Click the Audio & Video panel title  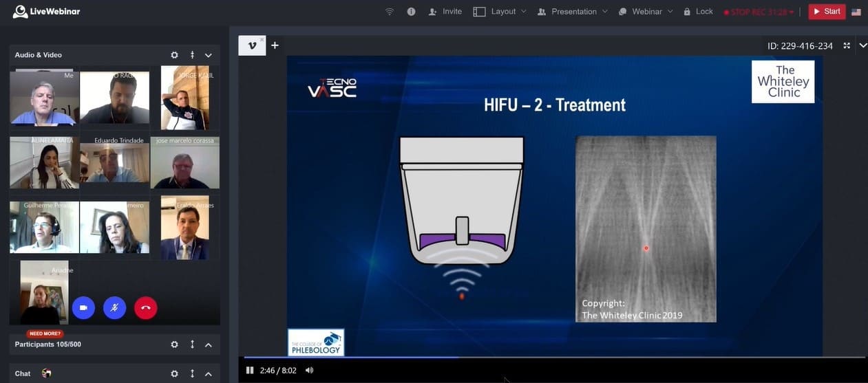(39, 55)
